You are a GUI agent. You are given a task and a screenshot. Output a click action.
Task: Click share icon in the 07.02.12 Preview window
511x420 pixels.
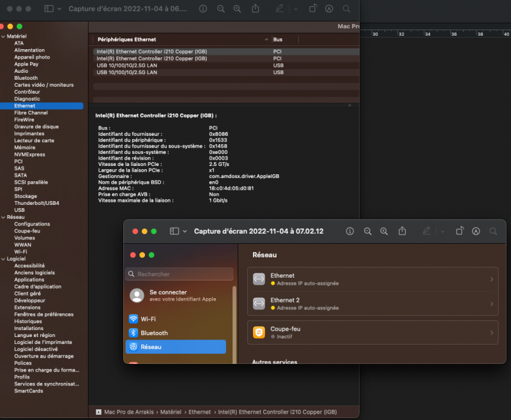402,231
